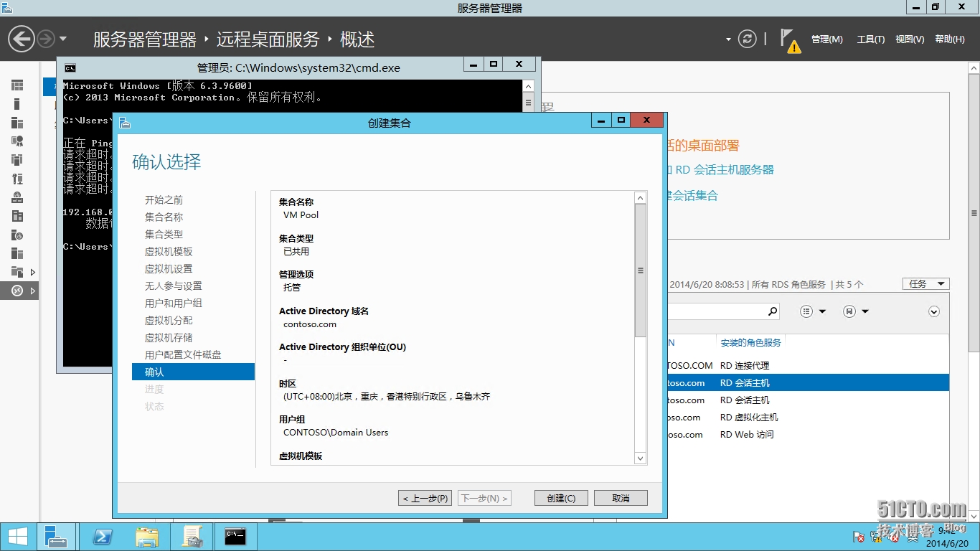Click the cmd.exe window system icon
The image size is (980, 551).
click(70, 68)
